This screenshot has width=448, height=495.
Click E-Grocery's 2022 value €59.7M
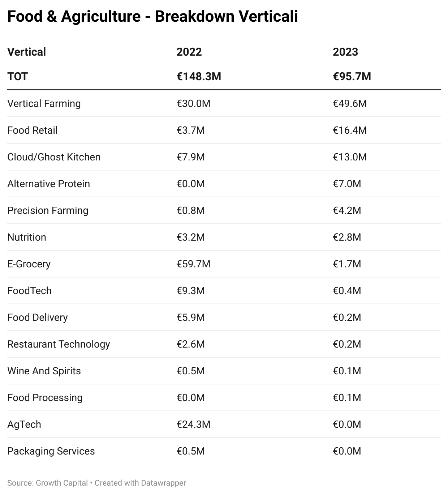pyautogui.click(x=193, y=264)
